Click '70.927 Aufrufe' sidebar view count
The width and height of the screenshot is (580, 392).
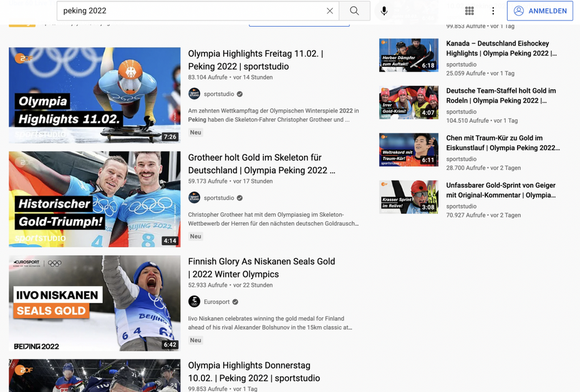(466, 215)
